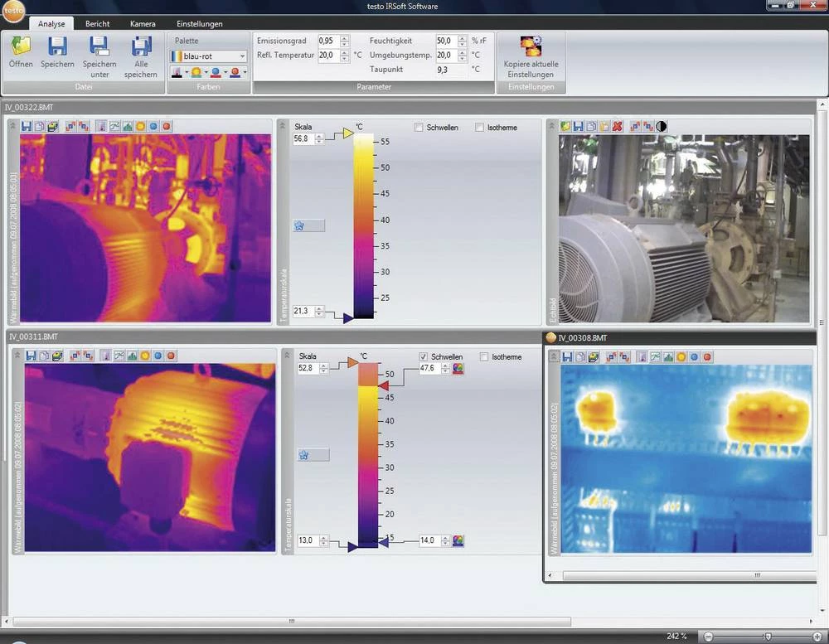This screenshot has width=829, height=644.
Task: Enable Isotherme checkbox in IV_00311 panel
Action: tap(484, 357)
